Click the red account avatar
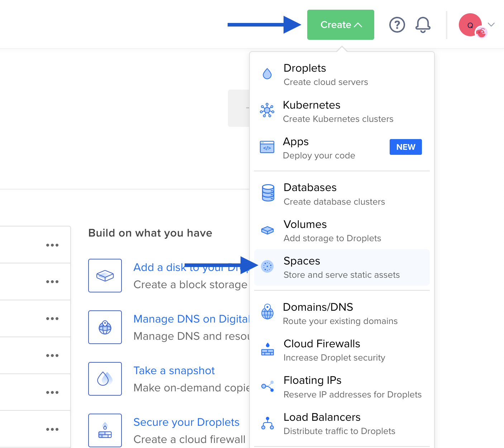Screen dimensions: 504x448 [470, 25]
